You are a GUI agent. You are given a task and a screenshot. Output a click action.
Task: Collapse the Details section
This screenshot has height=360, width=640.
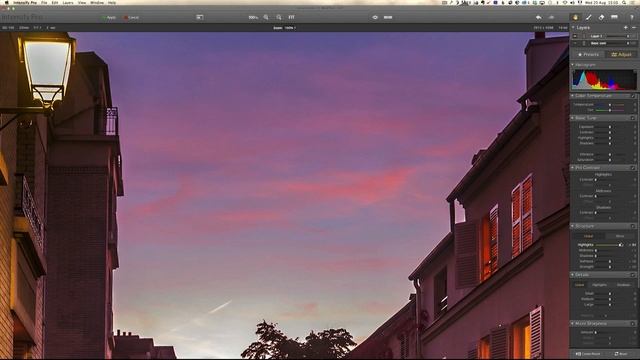point(573,275)
